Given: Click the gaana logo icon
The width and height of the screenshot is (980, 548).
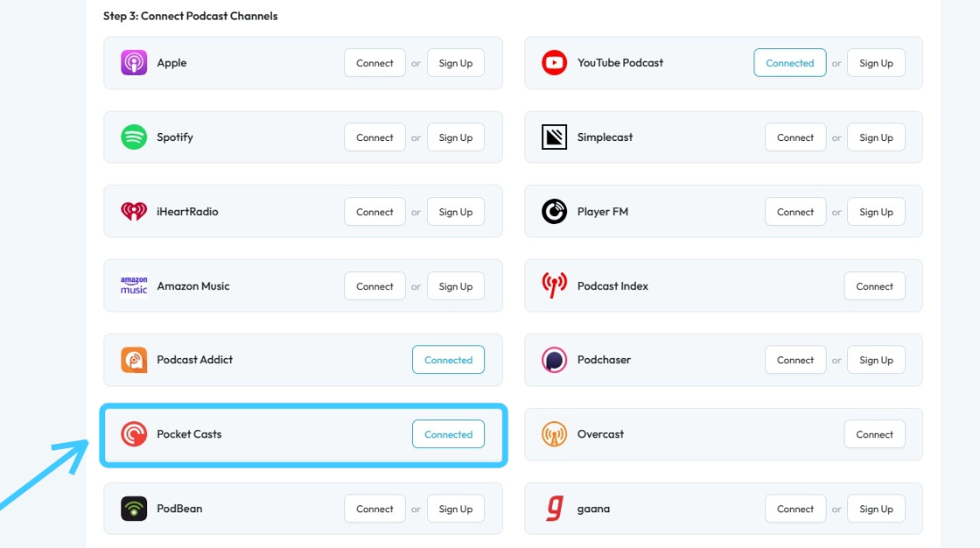Looking at the screenshot, I should pyautogui.click(x=554, y=509).
